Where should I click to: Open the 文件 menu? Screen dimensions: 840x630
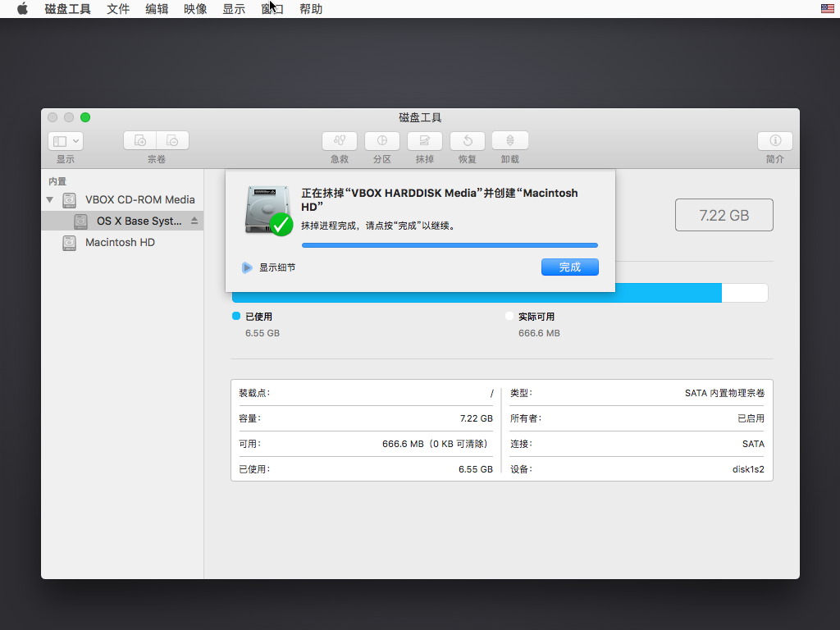coord(118,9)
